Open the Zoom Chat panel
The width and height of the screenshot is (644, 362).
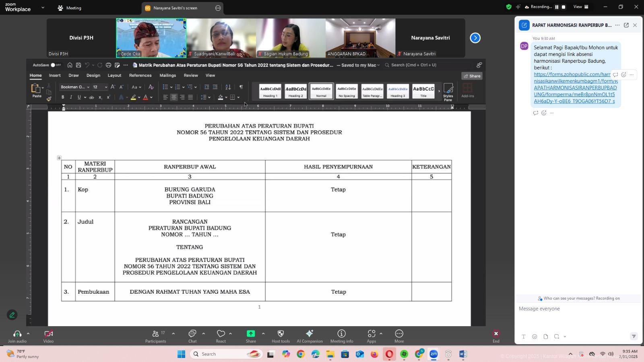[x=192, y=336]
